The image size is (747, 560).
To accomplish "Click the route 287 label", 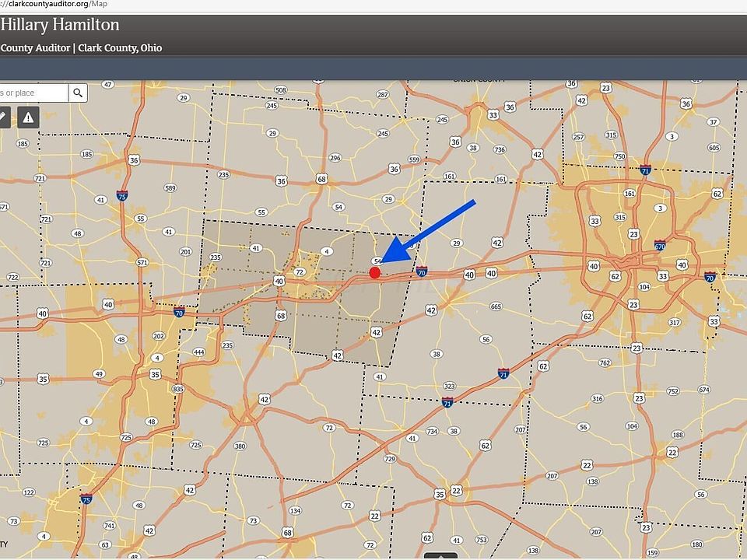I will [x=383, y=94].
